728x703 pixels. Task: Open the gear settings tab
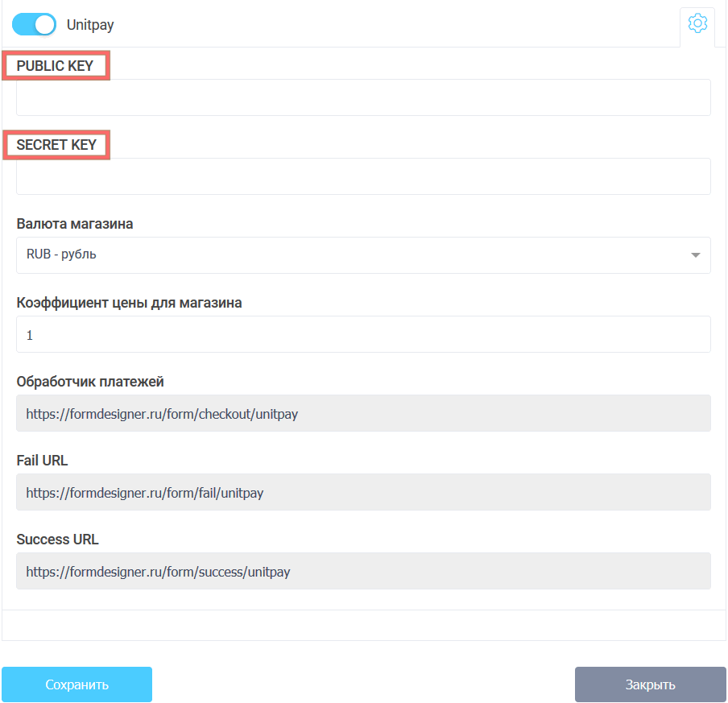697,24
